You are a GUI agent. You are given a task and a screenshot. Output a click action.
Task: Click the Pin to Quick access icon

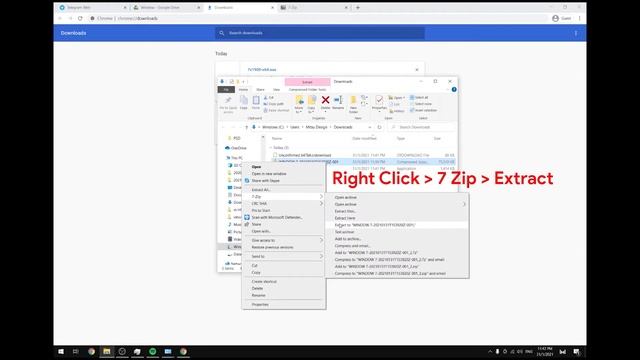(228, 100)
